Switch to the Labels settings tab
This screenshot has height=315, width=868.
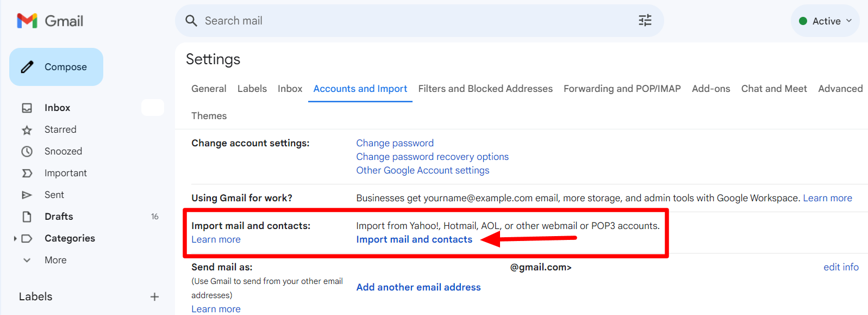(x=252, y=89)
